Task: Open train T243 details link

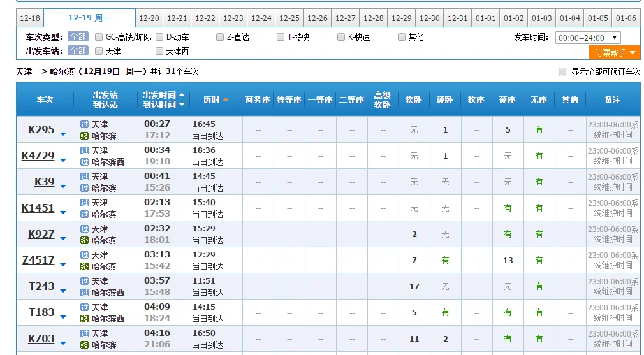Action: (41, 286)
